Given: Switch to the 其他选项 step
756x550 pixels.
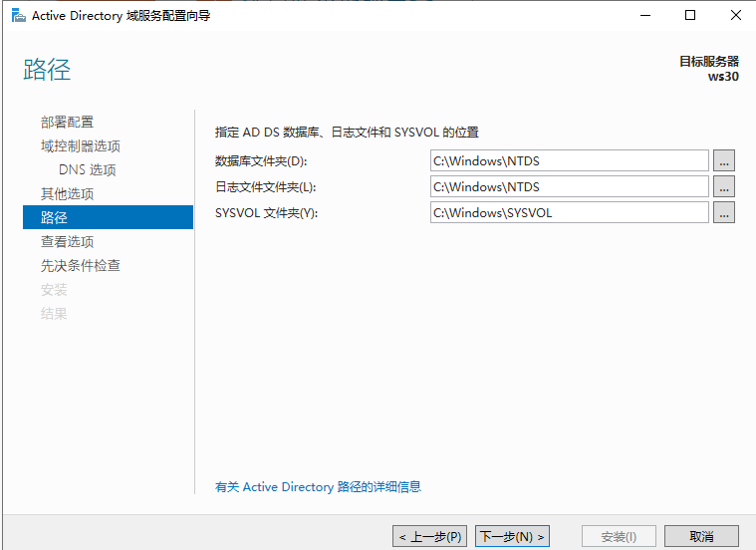Looking at the screenshot, I should (x=67, y=193).
